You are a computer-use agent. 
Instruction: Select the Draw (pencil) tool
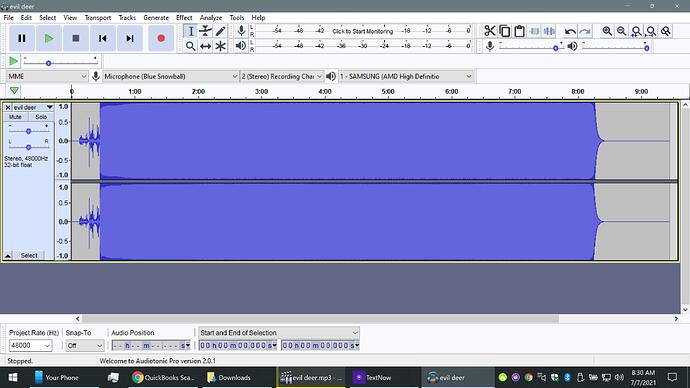220,31
